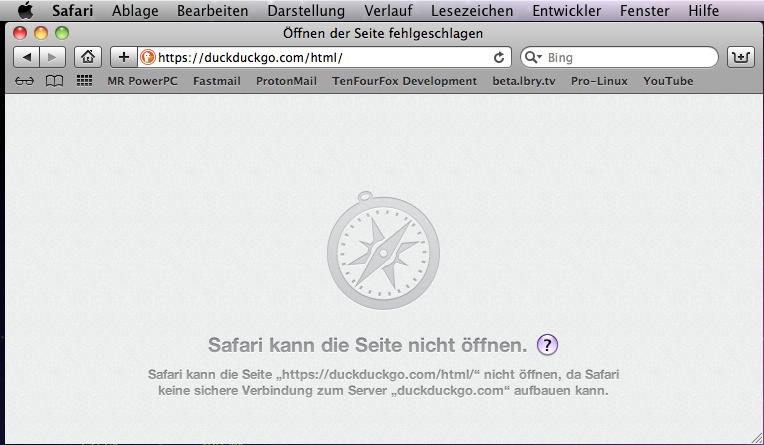Open the Pro-Linux bookmark
The height and width of the screenshot is (445, 764).
[x=599, y=81]
